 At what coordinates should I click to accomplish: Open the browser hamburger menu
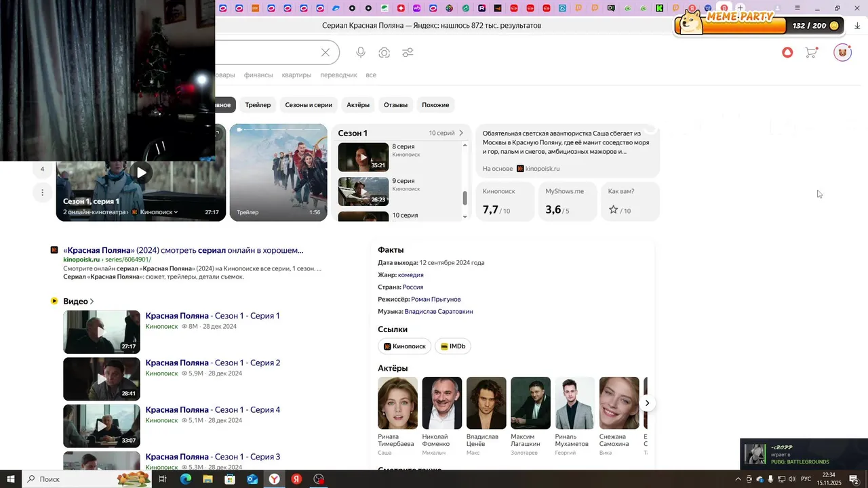pos(797,8)
